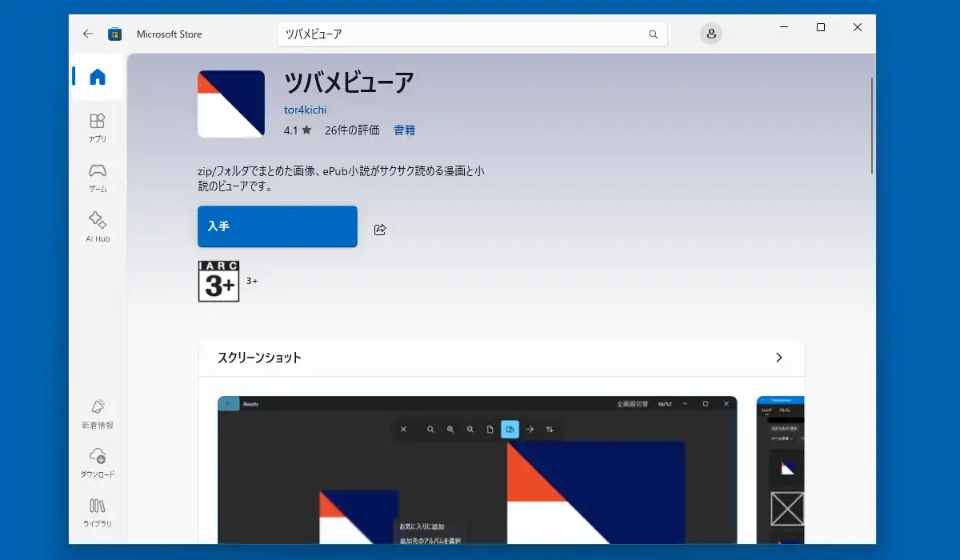The image size is (960, 560).
Task: Click the 4.1 star rating
Action: pyautogui.click(x=297, y=130)
